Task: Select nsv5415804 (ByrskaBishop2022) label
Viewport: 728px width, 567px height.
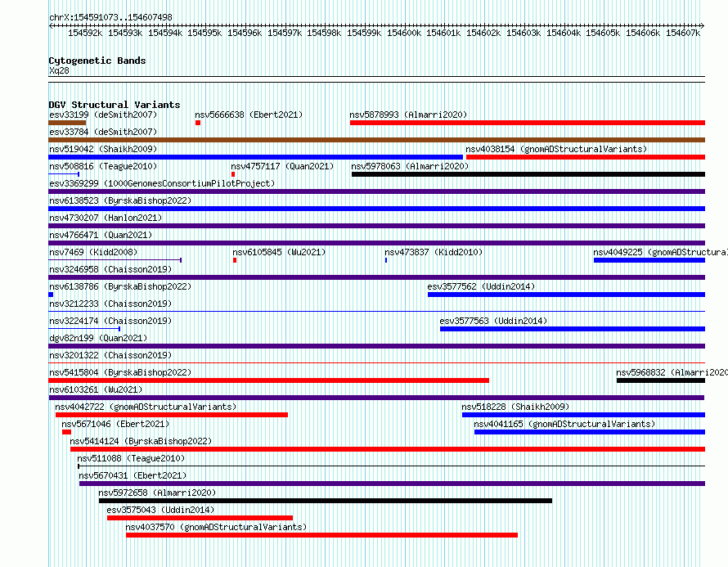Action: pos(120,372)
